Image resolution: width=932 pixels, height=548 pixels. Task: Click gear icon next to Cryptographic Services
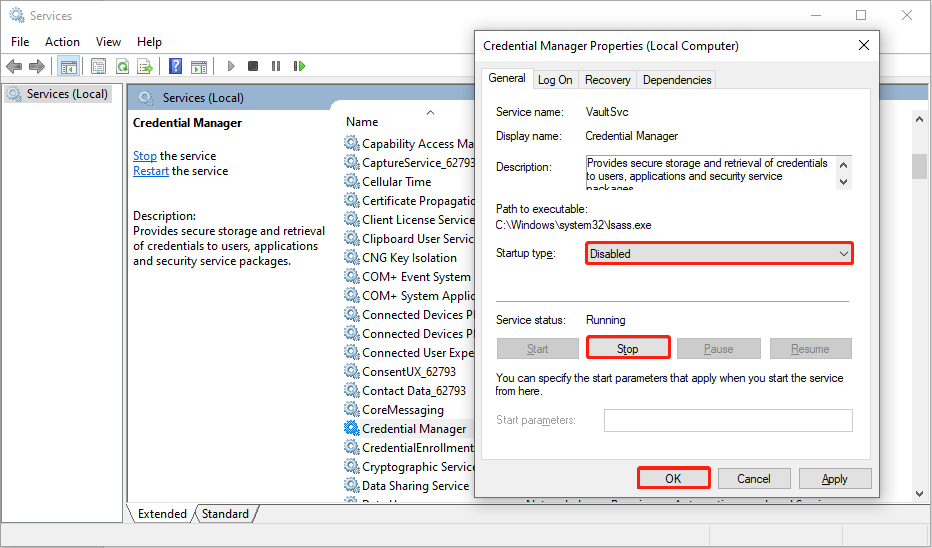(x=352, y=467)
